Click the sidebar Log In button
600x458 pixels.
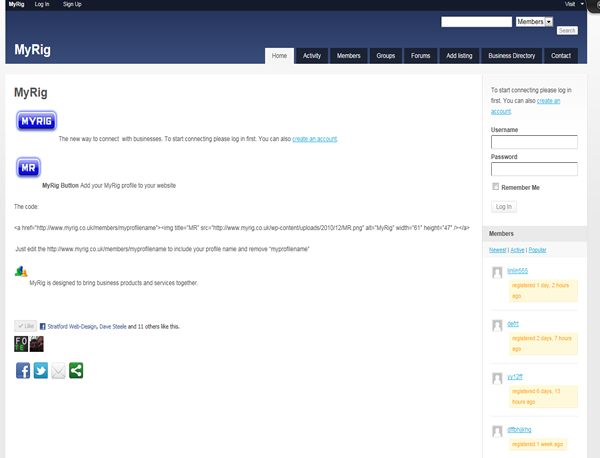coord(504,207)
